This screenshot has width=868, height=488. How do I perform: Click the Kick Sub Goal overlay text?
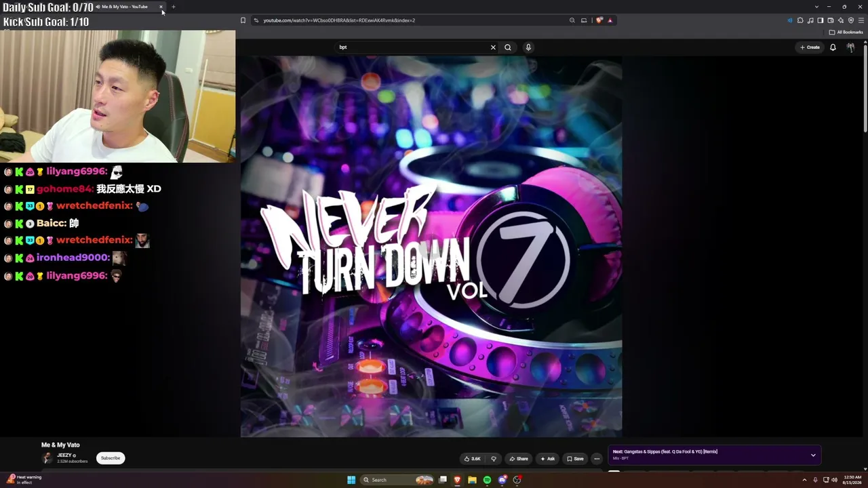click(x=46, y=22)
